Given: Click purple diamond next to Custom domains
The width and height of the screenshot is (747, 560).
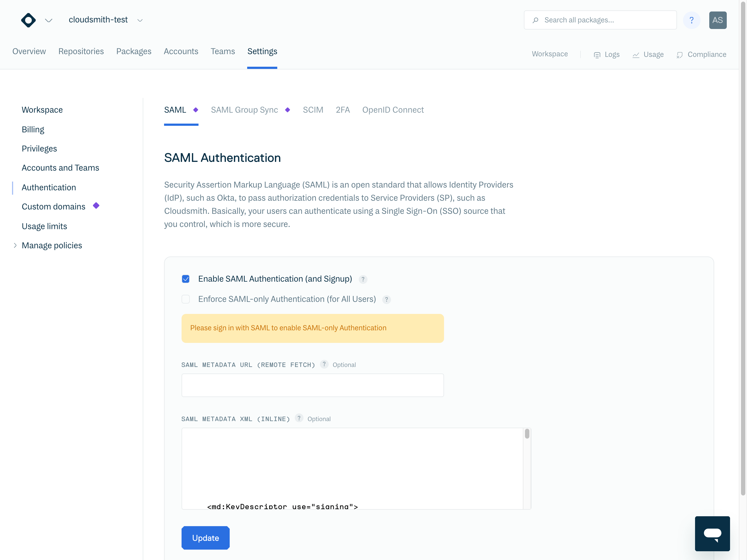Looking at the screenshot, I should click(x=96, y=206).
